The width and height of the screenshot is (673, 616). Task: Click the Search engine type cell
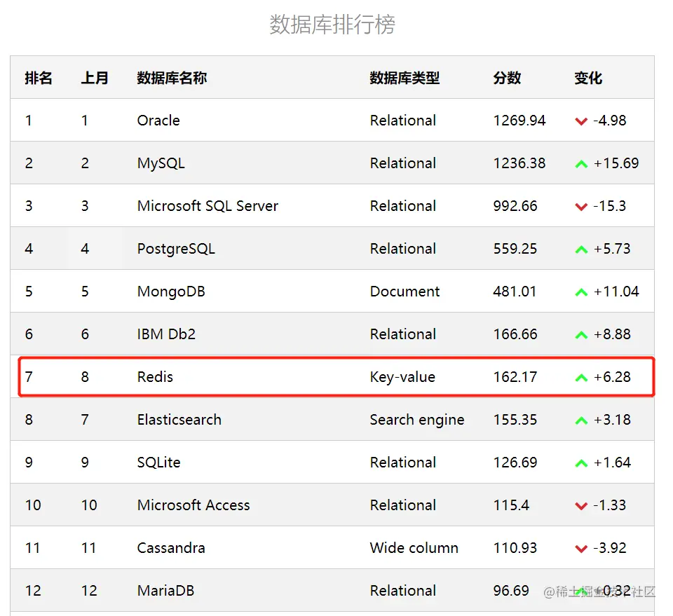[x=417, y=420]
